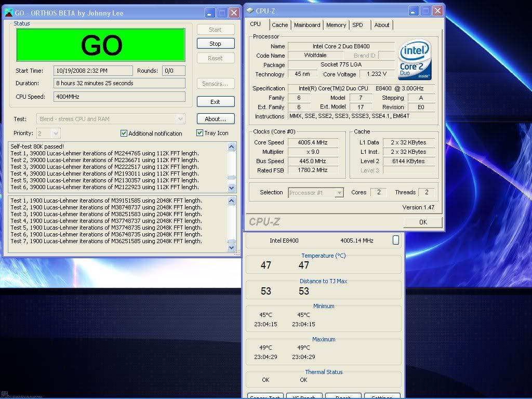Toggle the small box beside 4005.14 MHz
Viewport: 532px width, 399px height.
395,240
